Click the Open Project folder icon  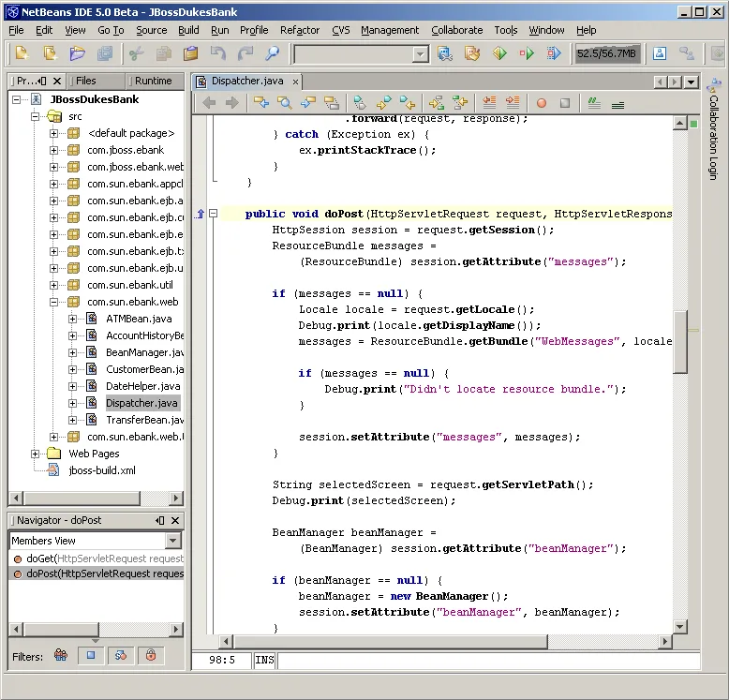point(78,53)
